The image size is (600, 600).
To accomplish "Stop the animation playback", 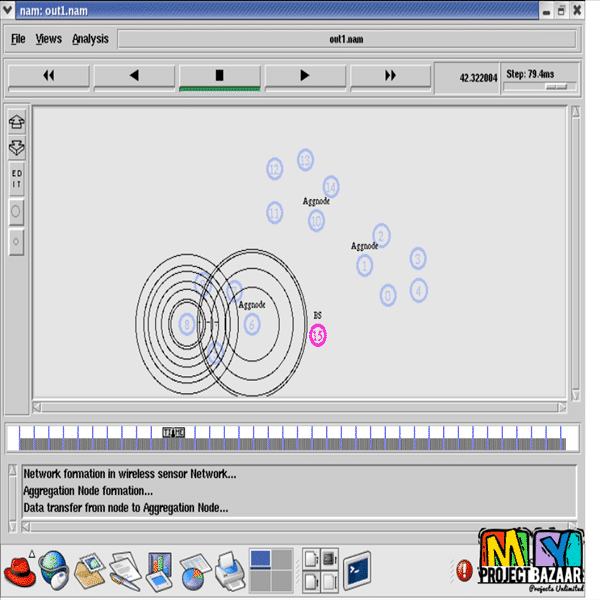I will tap(220, 76).
